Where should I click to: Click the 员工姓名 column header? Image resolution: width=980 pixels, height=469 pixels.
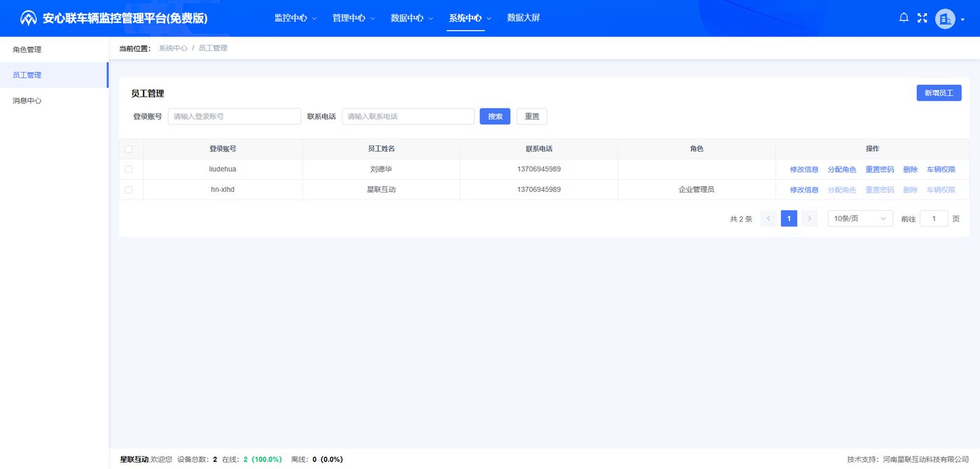[x=381, y=149]
